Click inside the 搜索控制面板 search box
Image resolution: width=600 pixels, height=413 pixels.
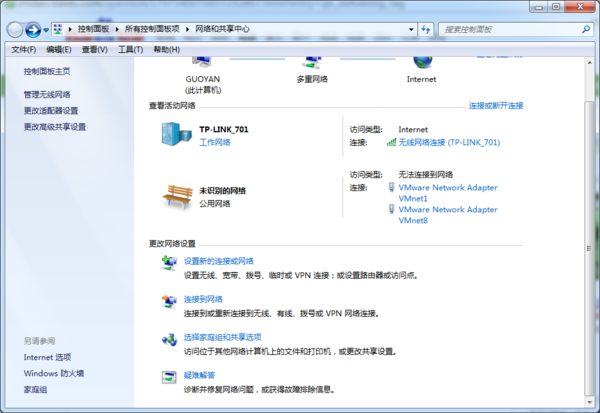(520, 30)
